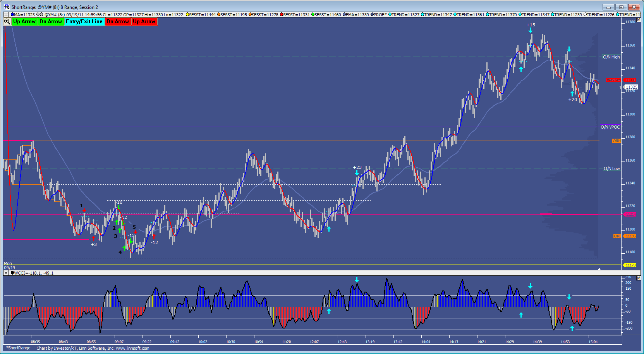This screenshot has height=354, width=644.
Task: Click the red down arrow under number 1
Action: click(x=84, y=210)
